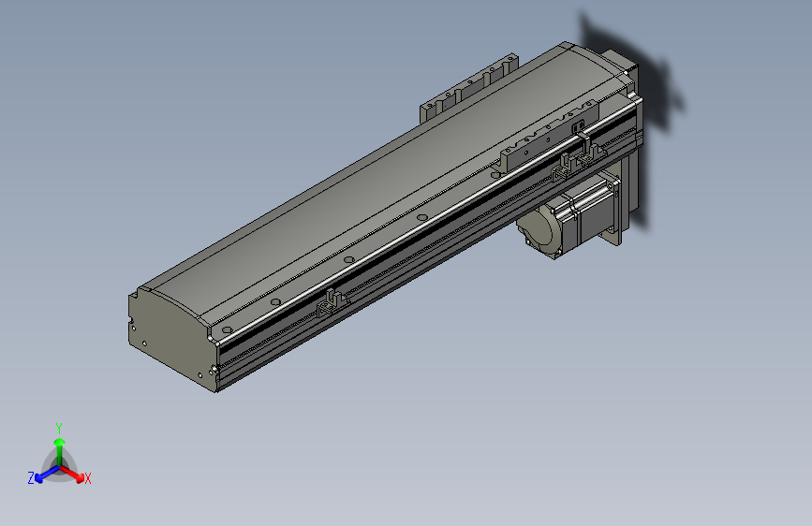Select the lone sensor bracket near the front end
Image resolution: width=812 pixels, height=526 pixels.
[332, 303]
